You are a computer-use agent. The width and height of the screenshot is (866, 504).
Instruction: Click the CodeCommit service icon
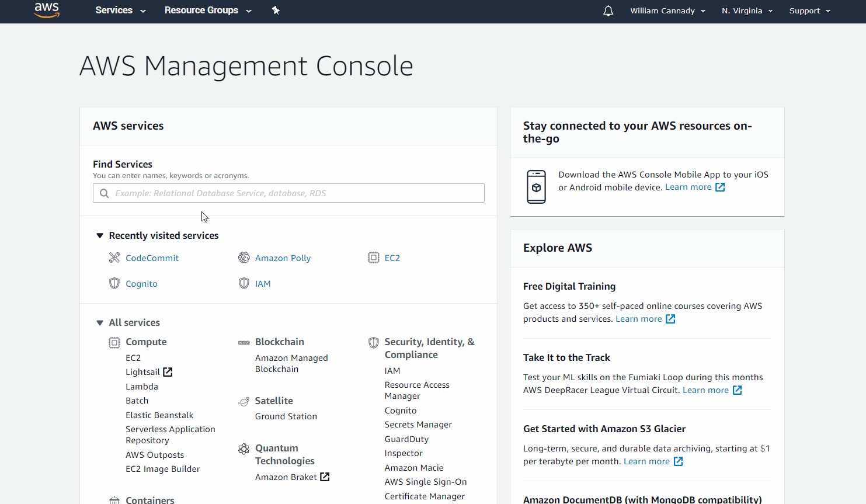[114, 258]
